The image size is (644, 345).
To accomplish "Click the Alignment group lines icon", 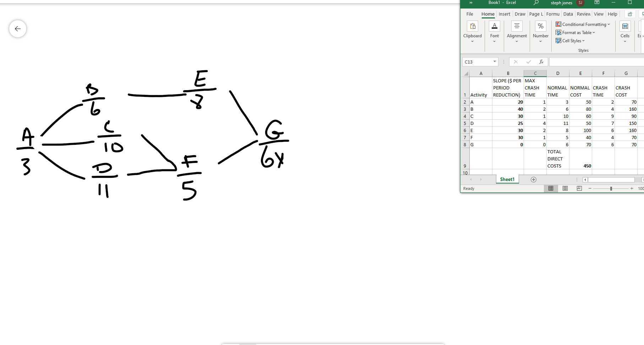I will [x=517, y=26].
